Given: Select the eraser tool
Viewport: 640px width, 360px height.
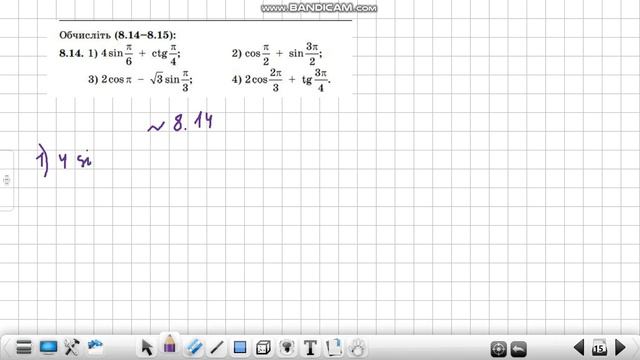Looking at the screenshot, I should tap(193, 347).
